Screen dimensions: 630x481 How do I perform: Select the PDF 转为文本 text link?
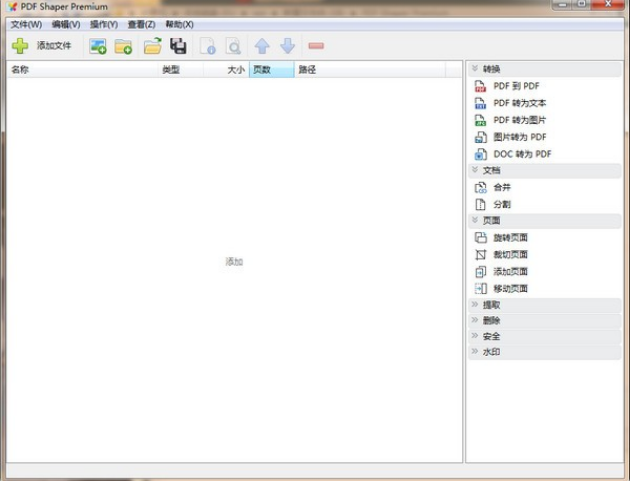520,103
